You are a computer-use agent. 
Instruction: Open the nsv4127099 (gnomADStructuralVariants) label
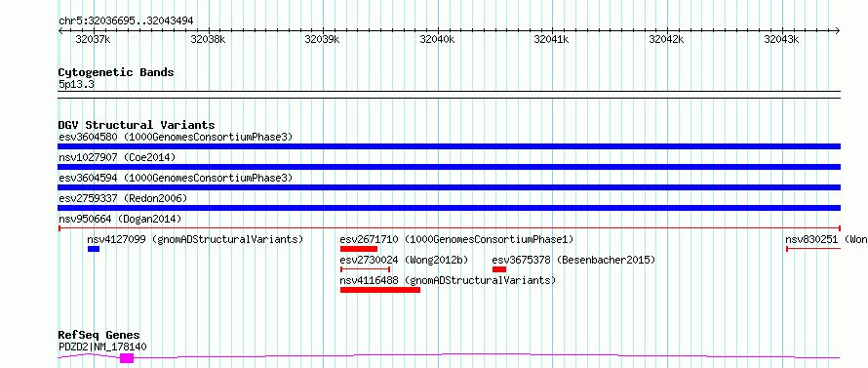[196, 239]
